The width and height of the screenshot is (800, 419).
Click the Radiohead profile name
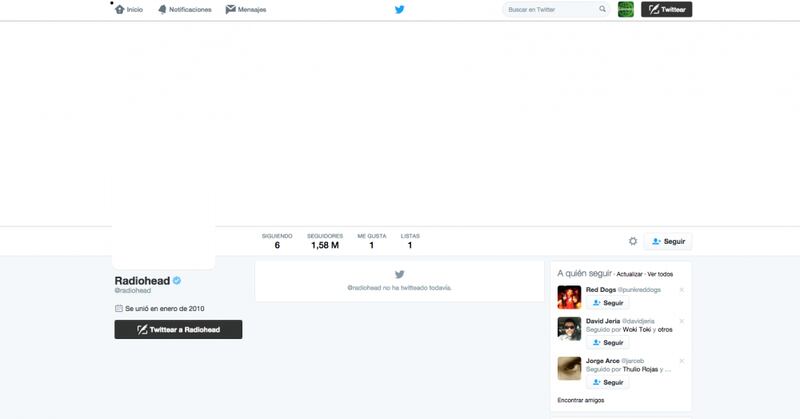click(142, 281)
